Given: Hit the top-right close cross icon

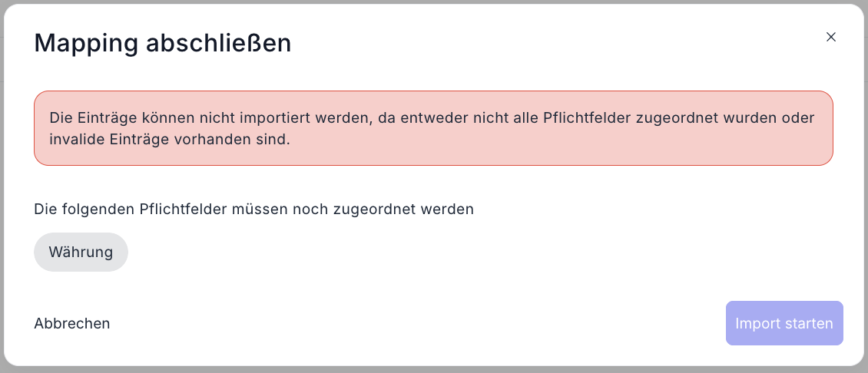Looking at the screenshot, I should (830, 37).
